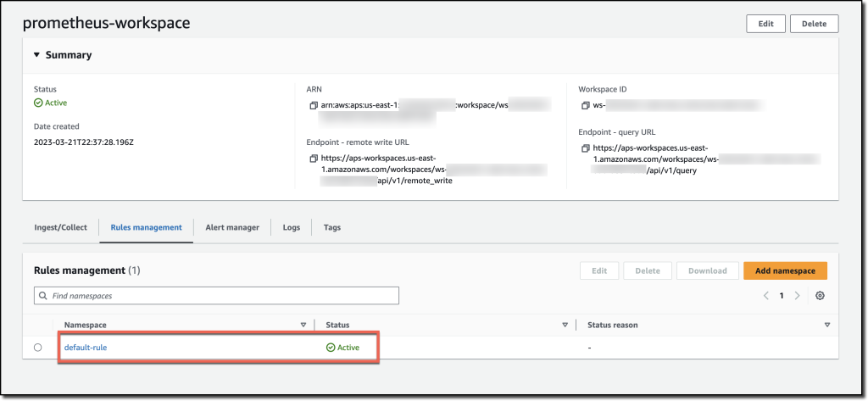Collapse the Summary section triangle
The height and width of the screenshot is (401, 868).
click(37, 55)
